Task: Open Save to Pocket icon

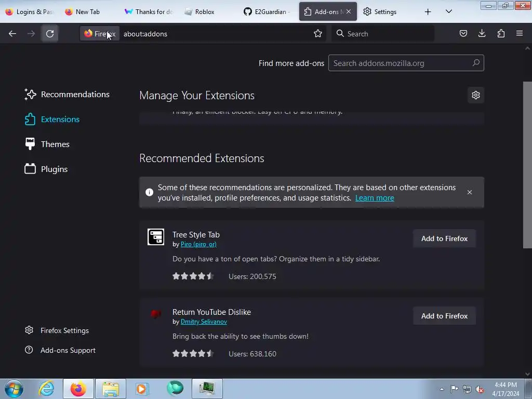Action: [x=463, y=33]
